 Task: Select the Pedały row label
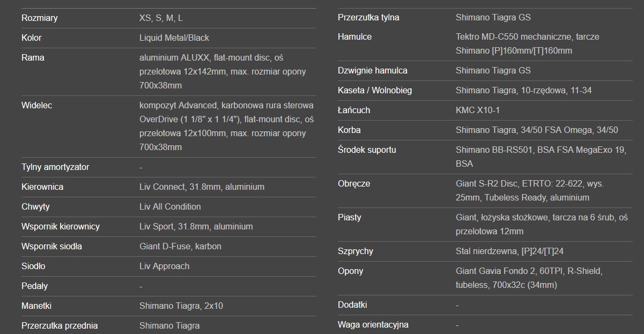(x=34, y=286)
